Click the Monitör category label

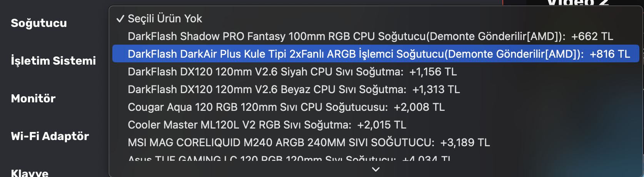pyautogui.click(x=33, y=99)
